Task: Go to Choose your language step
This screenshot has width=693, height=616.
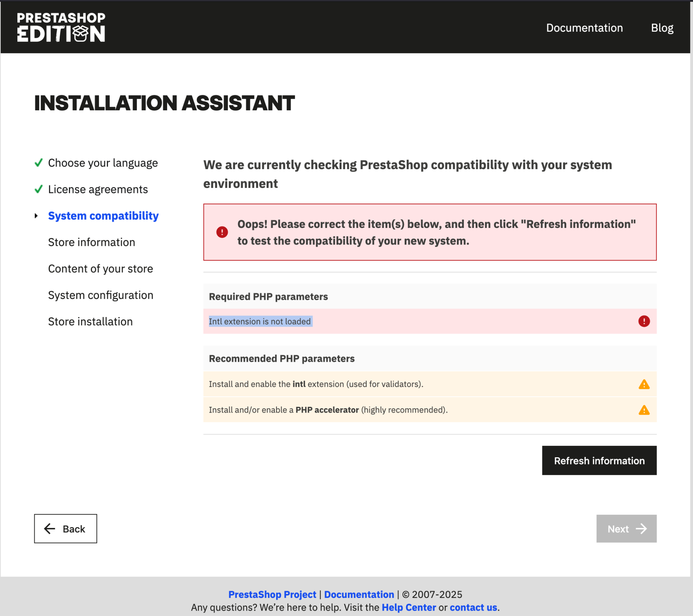Action: 103,163
